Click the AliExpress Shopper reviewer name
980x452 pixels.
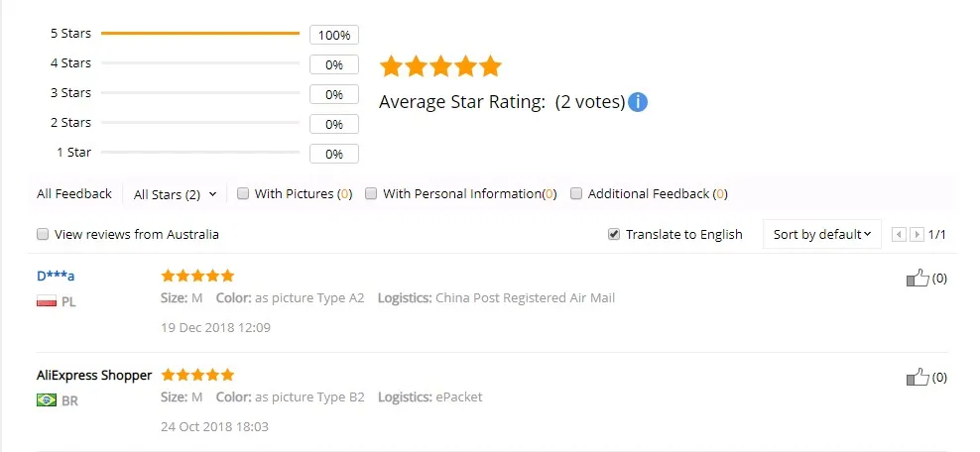pyautogui.click(x=94, y=376)
